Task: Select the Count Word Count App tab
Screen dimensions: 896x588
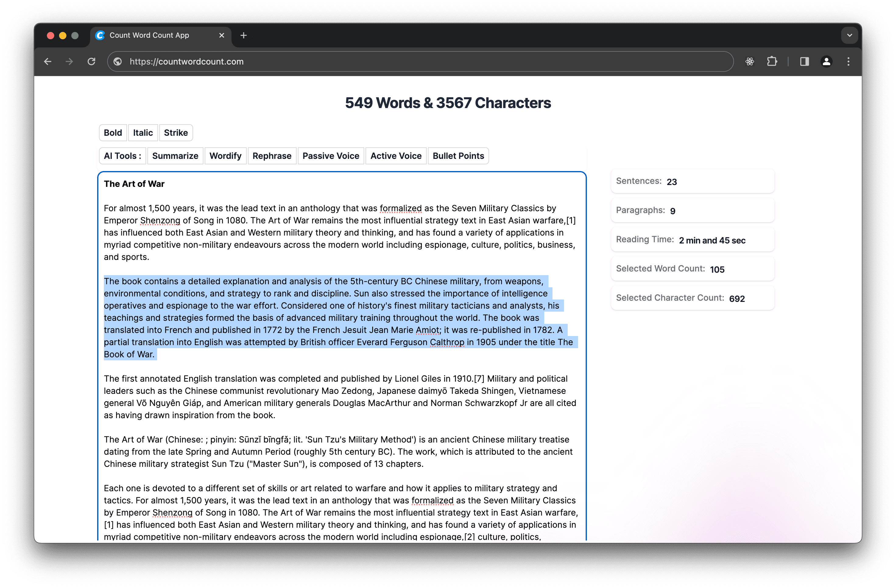Action: pos(149,35)
